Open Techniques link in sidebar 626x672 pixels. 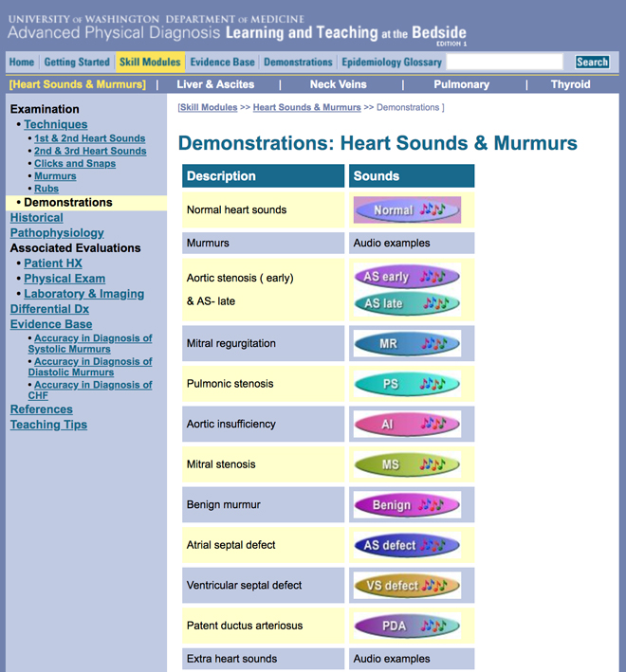tap(56, 124)
